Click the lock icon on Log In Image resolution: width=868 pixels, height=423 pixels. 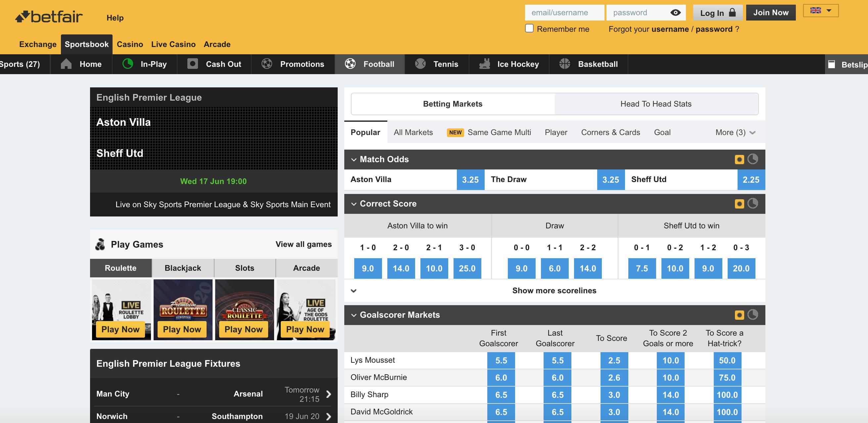[x=732, y=13]
